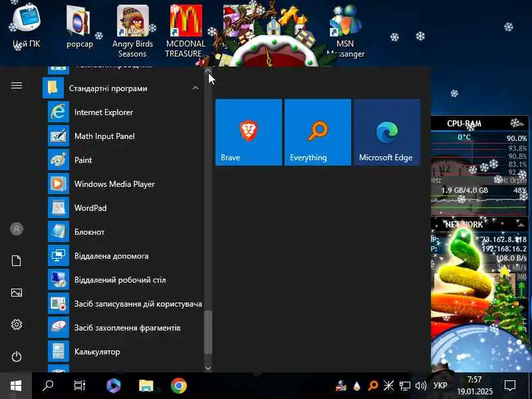Click the asterisk-shaped tray icon
This screenshot has width=532, height=399.
click(388, 386)
